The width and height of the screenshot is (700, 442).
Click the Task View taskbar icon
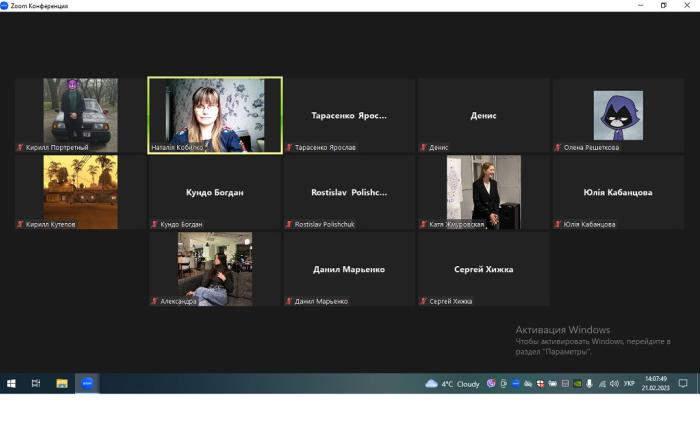tap(36, 383)
